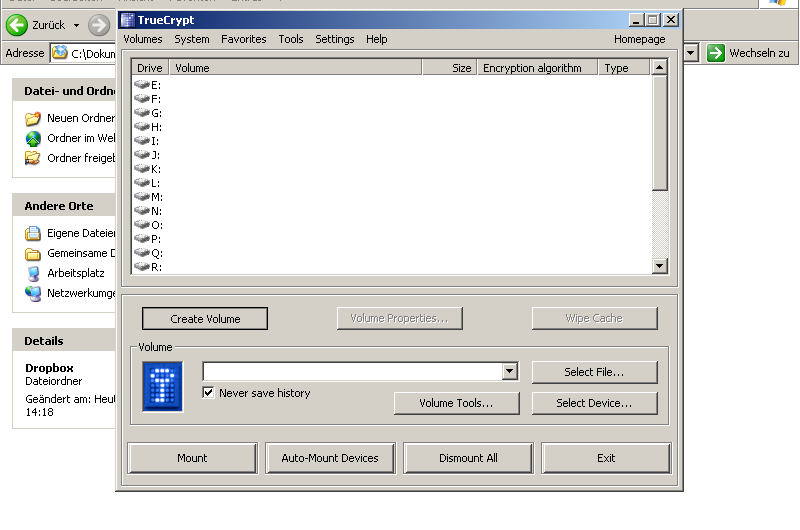Click the Select File... button
800x530 pixels.
tap(594, 372)
